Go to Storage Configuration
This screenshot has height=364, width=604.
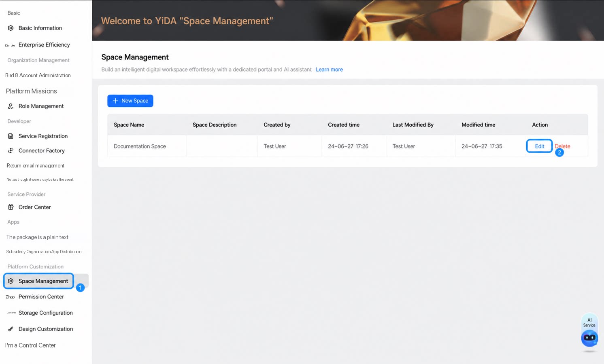[x=46, y=313]
